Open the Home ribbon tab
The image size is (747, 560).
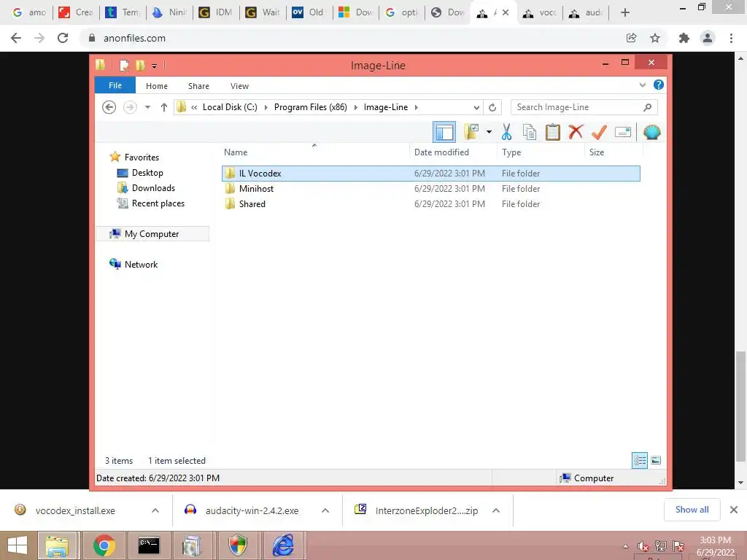[157, 86]
